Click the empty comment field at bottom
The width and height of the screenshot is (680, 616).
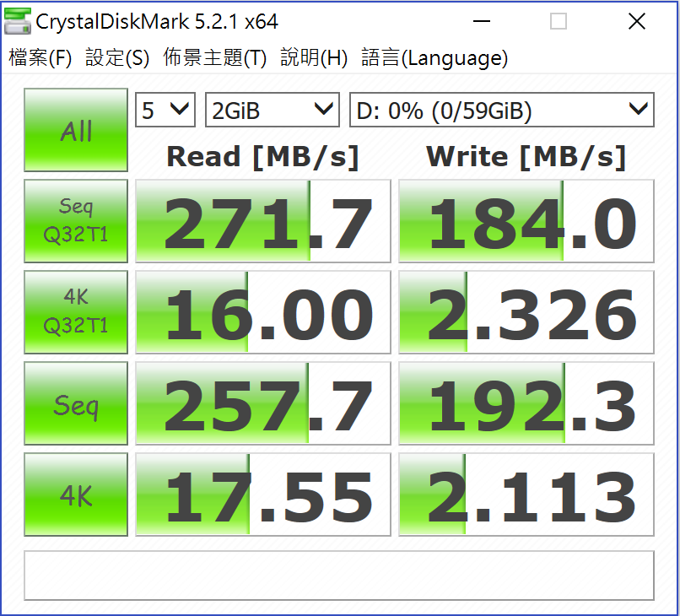(x=339, y=575)
